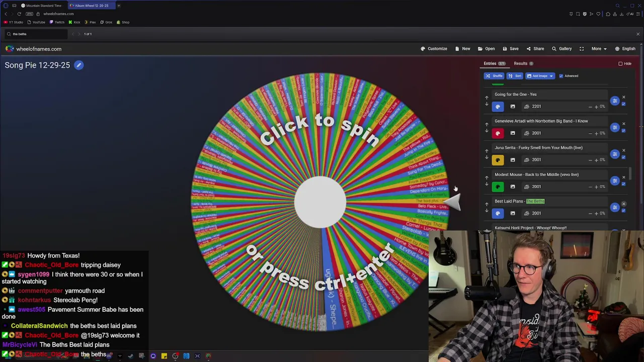Open the wheel Gallery

[x=561, y=49]
